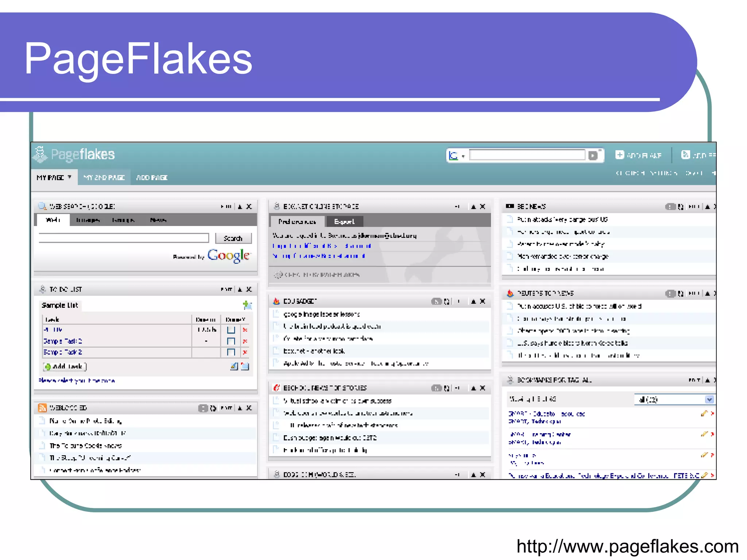Click the search go arrow in header
This screenshot has width=747, height=560.
593,155
